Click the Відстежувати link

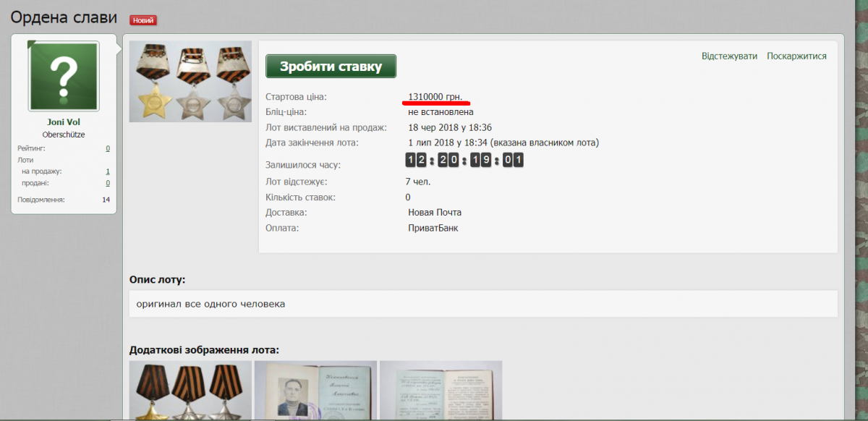pos(729,56)
